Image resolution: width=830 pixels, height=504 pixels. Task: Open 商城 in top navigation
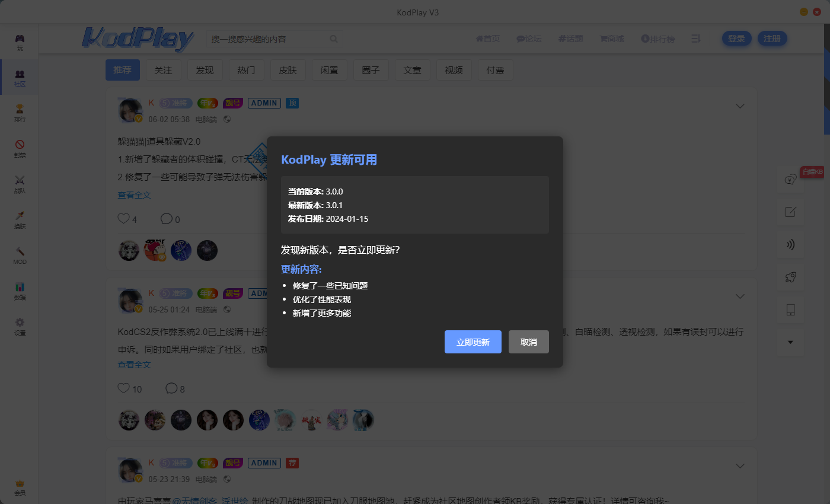point(612,39)
